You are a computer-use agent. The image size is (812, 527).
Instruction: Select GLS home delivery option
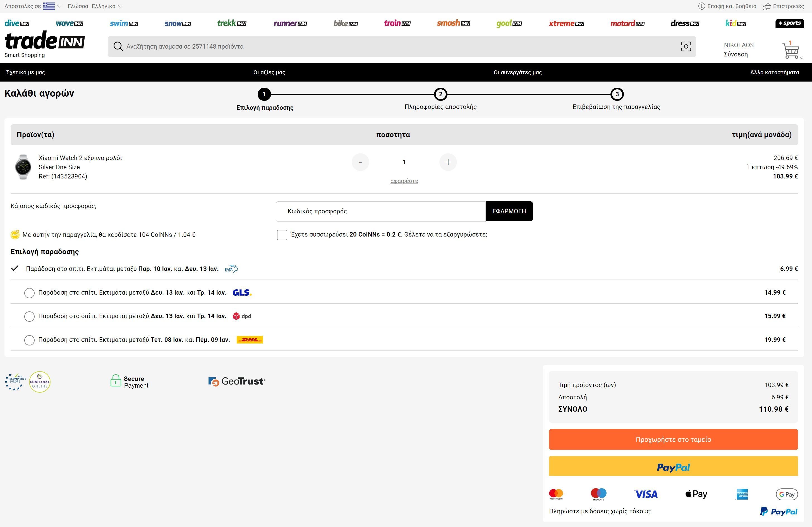click(x=29, y=293)
